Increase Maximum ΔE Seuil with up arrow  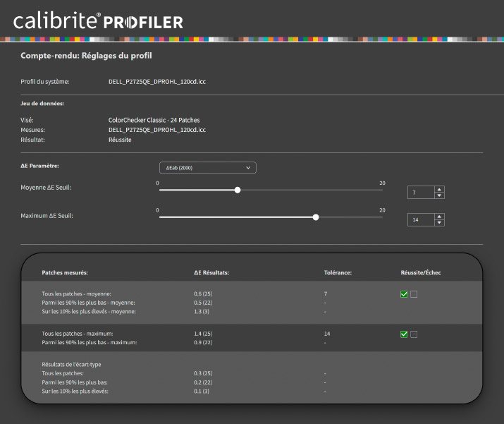coord(439,217)
